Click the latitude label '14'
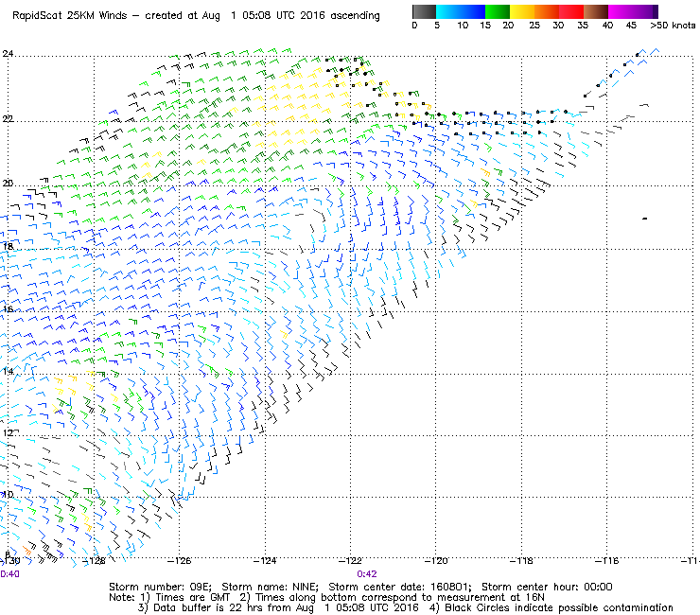The image size is (700, 615). tap(8, 371)
